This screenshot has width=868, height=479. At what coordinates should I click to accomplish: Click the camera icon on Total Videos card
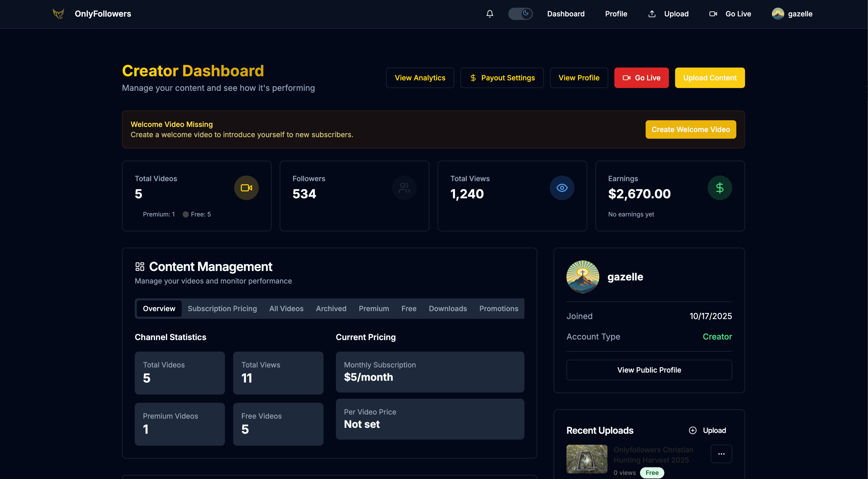(246, 188)
